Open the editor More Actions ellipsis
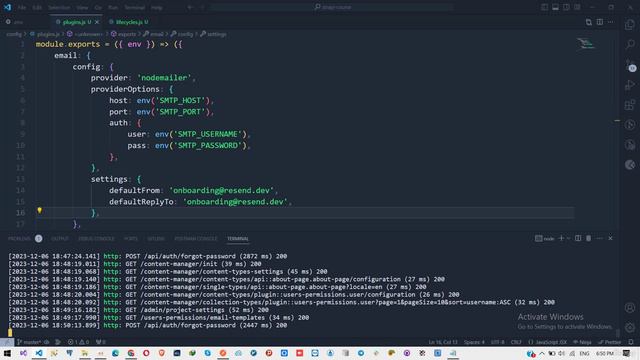 pos(611,22)
